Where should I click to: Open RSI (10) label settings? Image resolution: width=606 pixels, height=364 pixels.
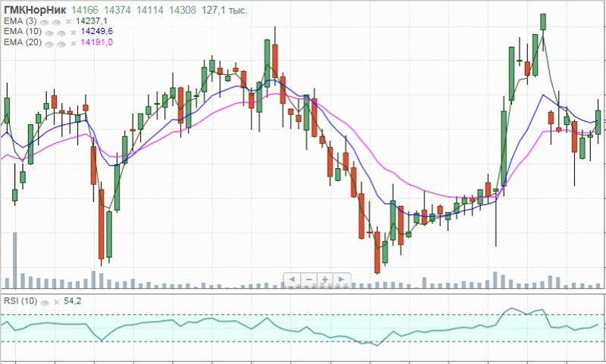point(20,301)
